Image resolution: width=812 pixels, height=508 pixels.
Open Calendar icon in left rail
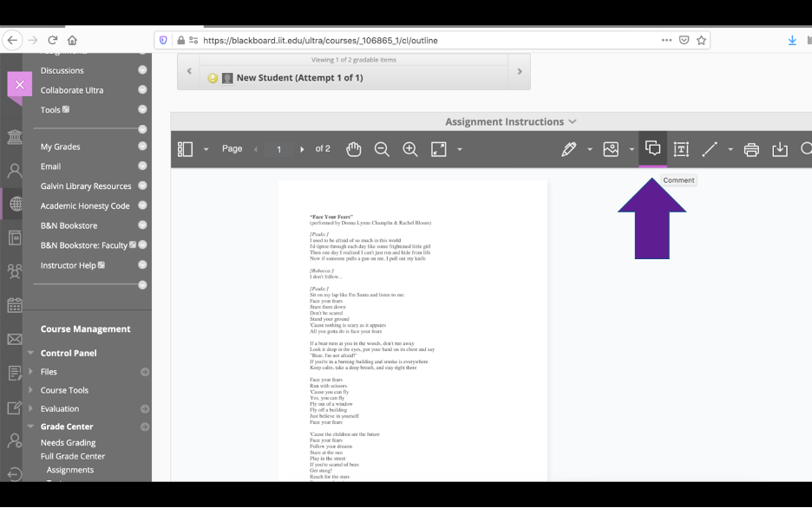pyautogui.click(x=15, y=305)
